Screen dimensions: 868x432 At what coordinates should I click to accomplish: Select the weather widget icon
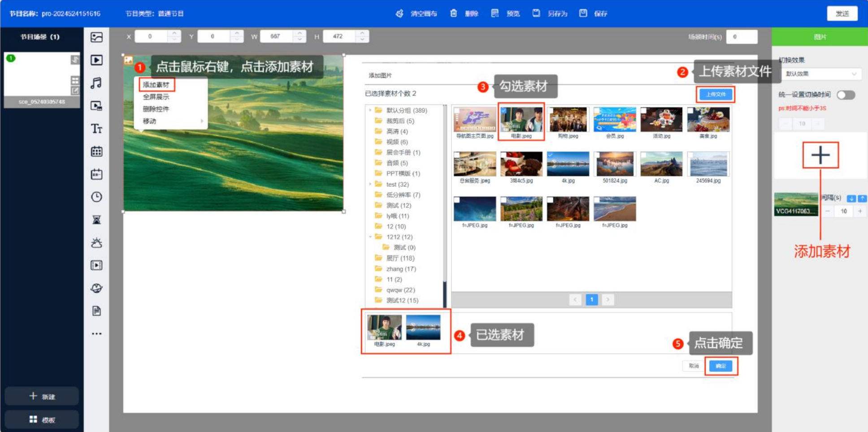click(96, 243)
